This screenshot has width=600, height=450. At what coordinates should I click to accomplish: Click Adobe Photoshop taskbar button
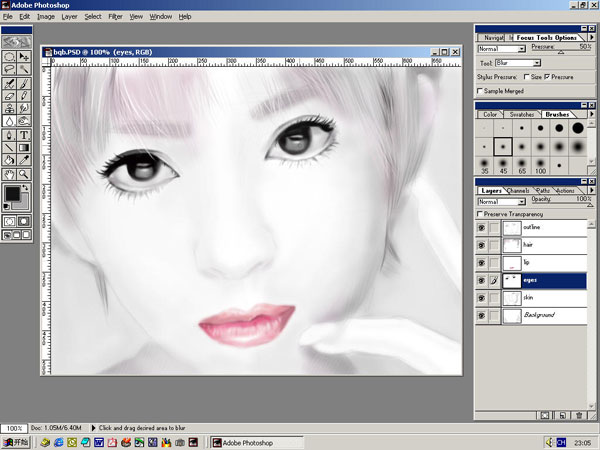pyautogui.click(x=257, y=443)
